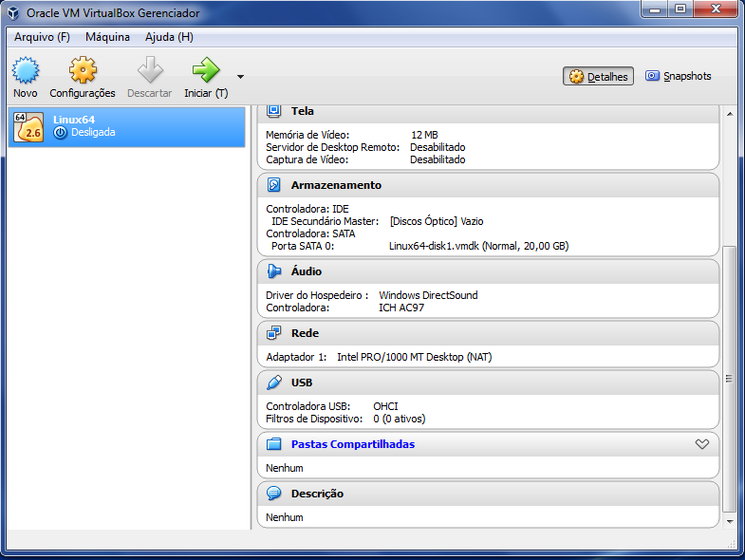The height and width of the screenshot is (560, 745).
Task: Maximize the VirtualBox Gerenciador window
Action: pyautogui.click(x=680, y=9)
